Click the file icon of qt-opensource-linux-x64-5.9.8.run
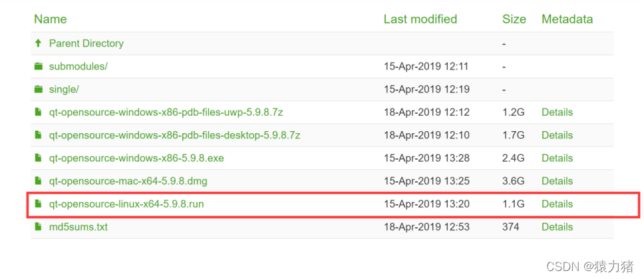Screen dimensions: 644x279 (x=38, y=204)
